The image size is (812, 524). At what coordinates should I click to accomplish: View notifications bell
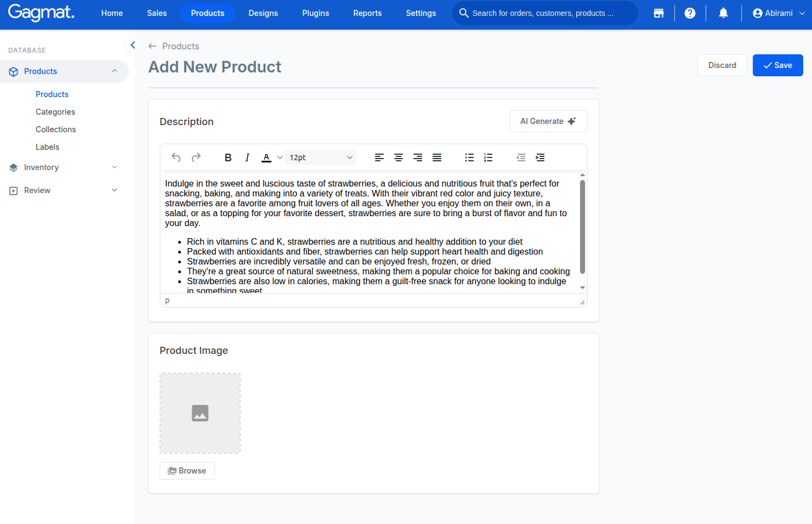(x=724, y=13)
